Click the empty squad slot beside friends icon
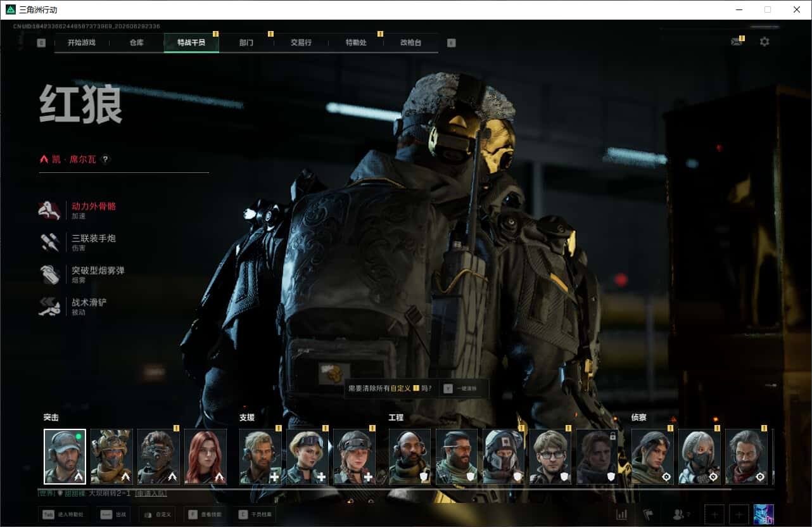Screen dimensions: 812x527 (x=714, y=514)
